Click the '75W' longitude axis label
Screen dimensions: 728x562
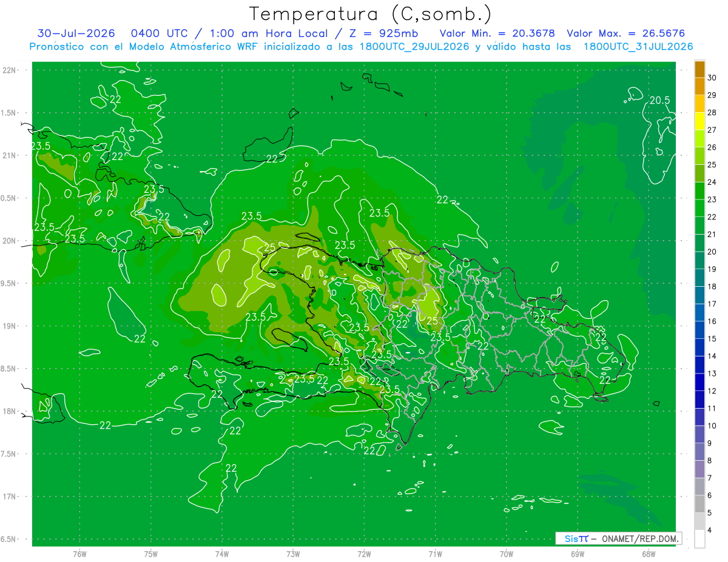click(x=151, y=554)
